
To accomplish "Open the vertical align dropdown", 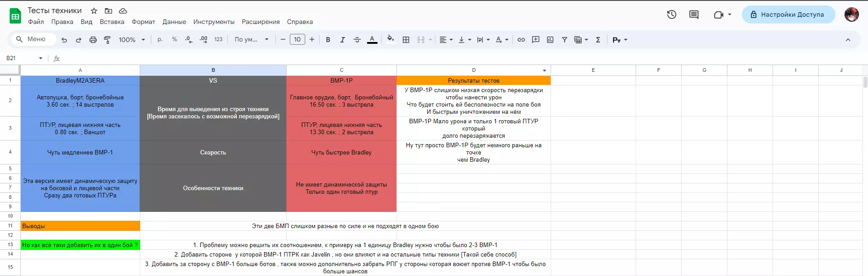I will coord(465,40).
